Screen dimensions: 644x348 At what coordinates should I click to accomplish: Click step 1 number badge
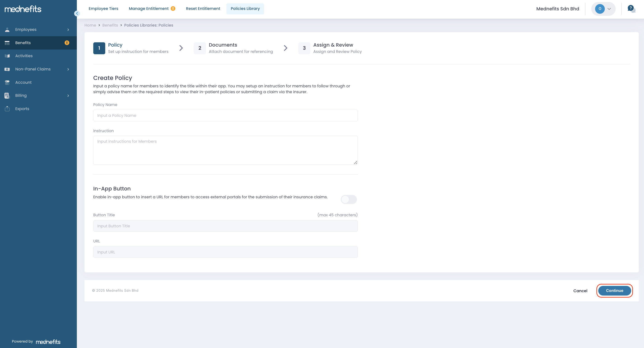[99, 48]
